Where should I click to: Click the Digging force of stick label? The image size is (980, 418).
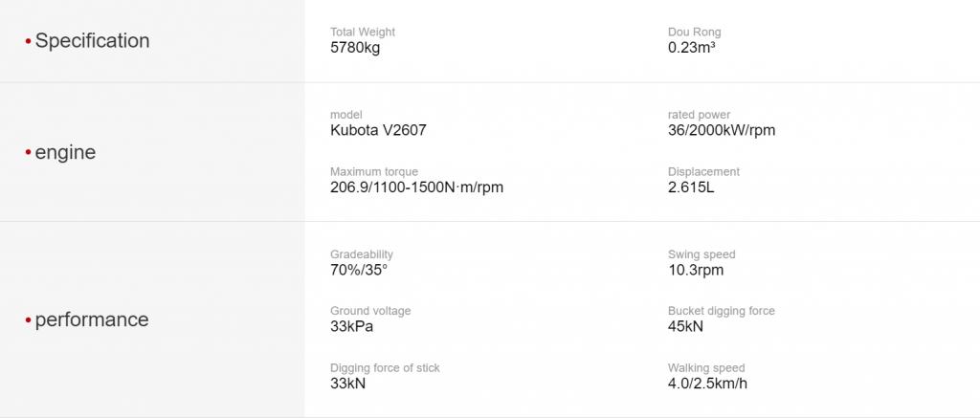coord(385,368)
